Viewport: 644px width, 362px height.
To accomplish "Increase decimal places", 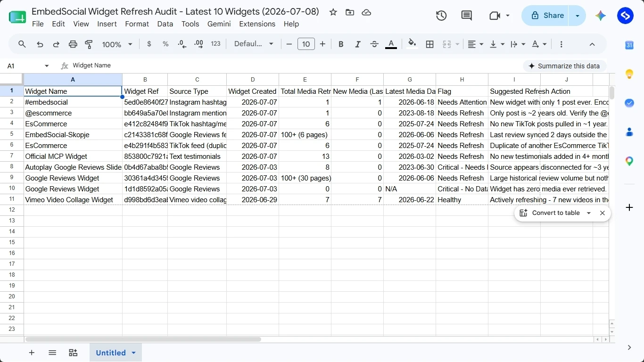I will point(198,44).
